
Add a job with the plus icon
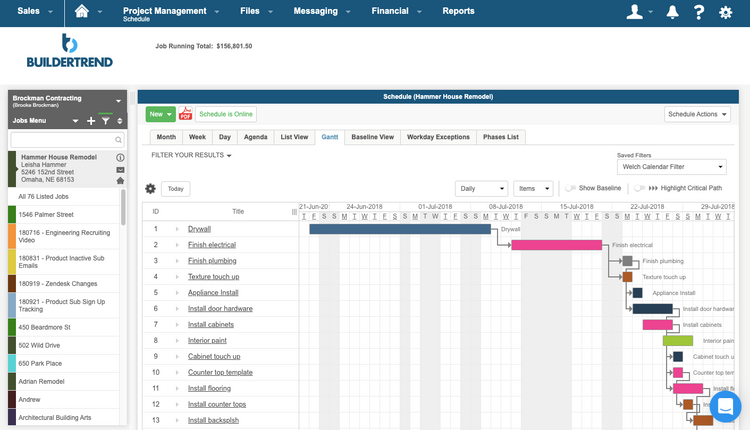pyautogui.click(x=91, y=121)
